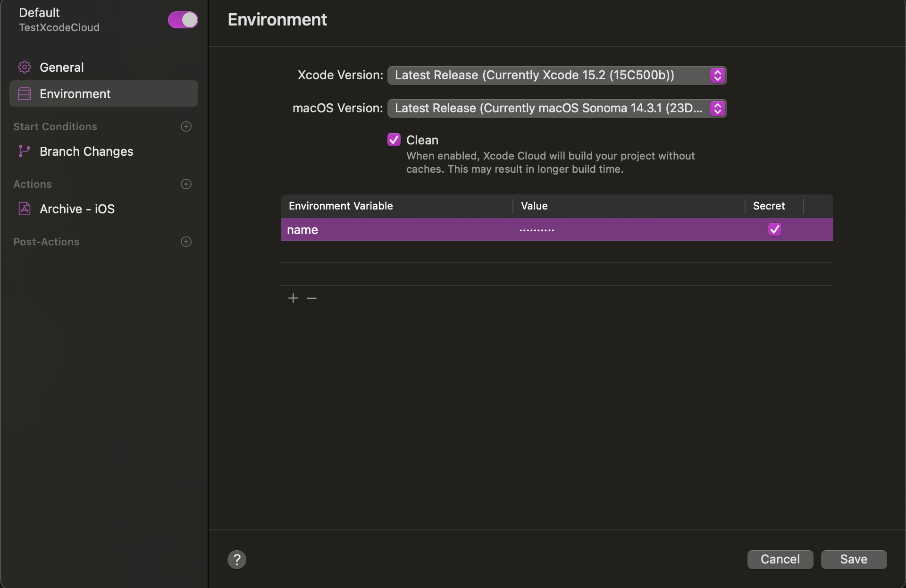Screen dimensions: 906x588
Task: Add a new Action with plus
Action: [x=186, y=184]
